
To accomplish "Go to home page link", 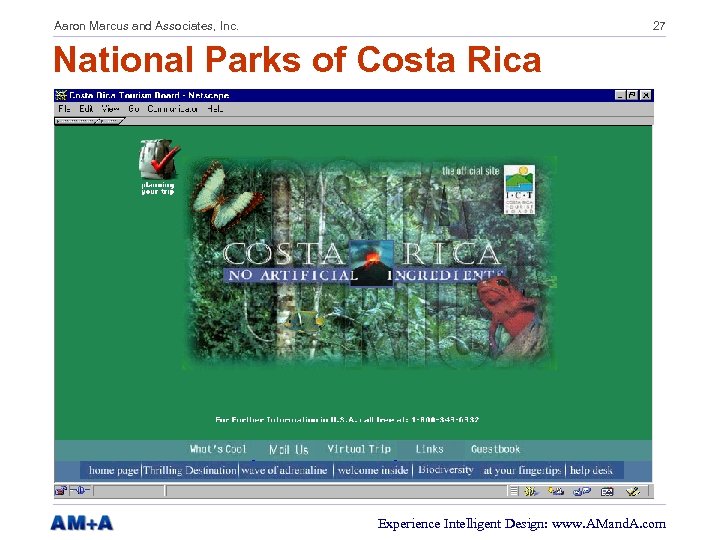I will pos(113,470).
